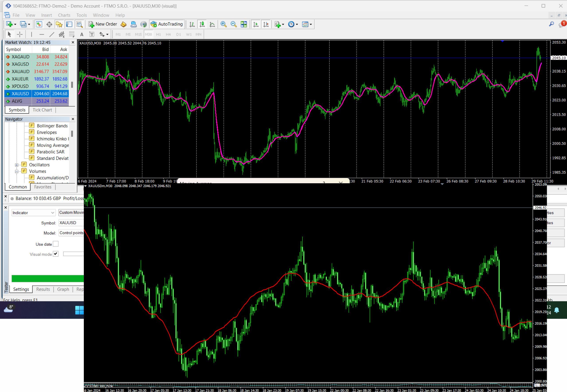Click the green tester progress bar
This screenshot has width=567, height=392.
coord(48,279)
